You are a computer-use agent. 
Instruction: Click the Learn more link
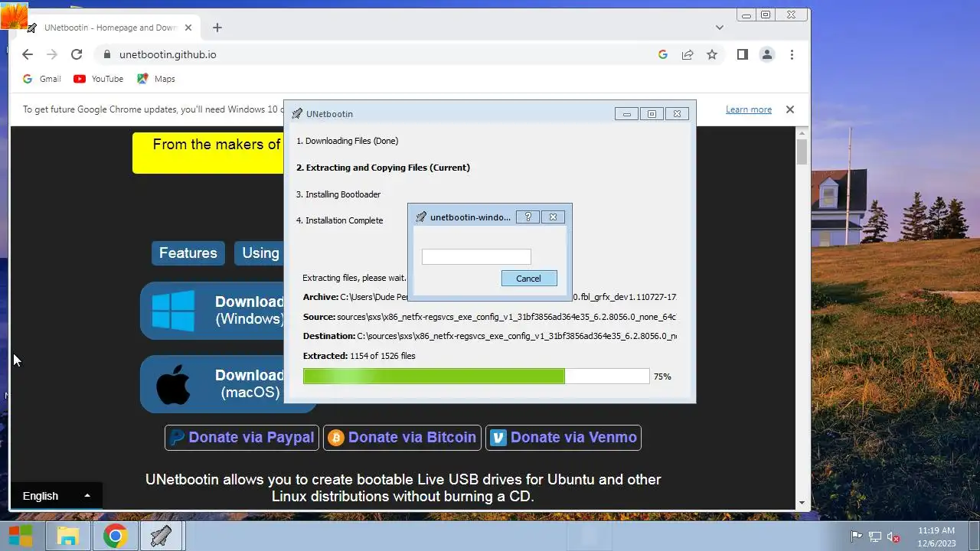point(749,109)
